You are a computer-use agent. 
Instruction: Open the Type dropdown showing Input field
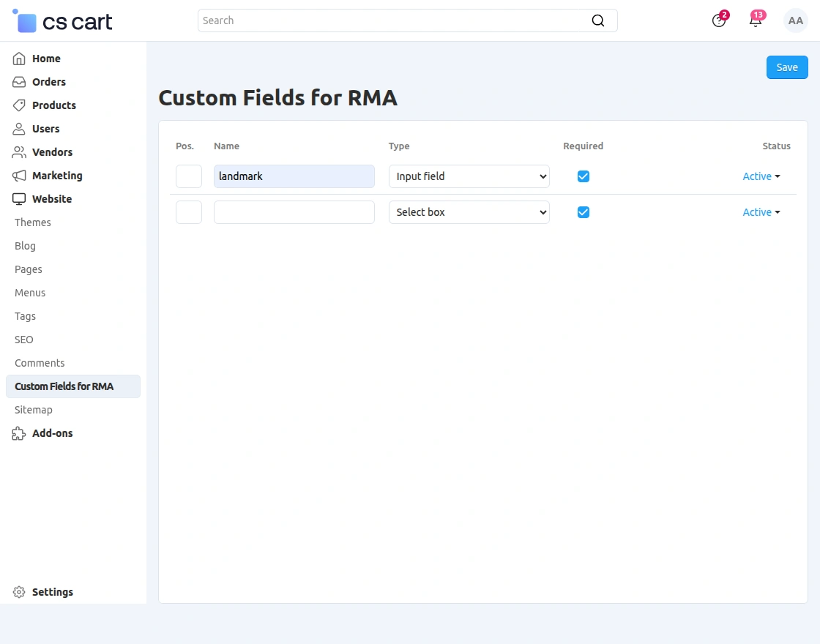tap(469, 176)
